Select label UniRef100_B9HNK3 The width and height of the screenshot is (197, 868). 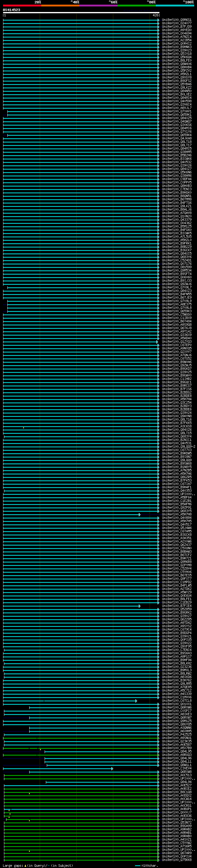coord(176,47)
